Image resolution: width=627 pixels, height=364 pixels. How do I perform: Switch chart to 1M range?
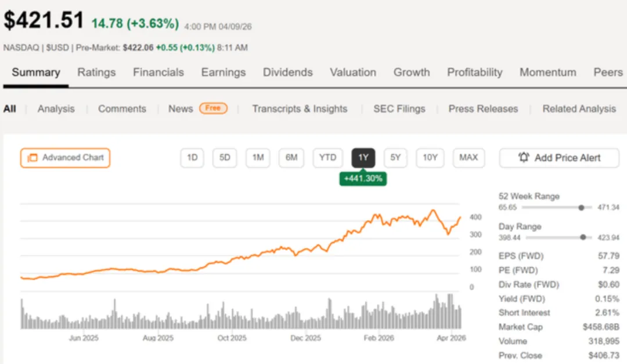258,157
